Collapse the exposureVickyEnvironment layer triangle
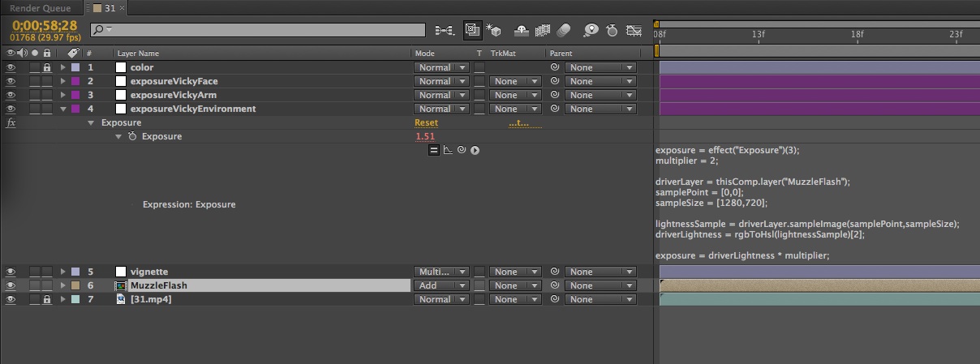The image size is (980, 364). (x=63, y=109)
